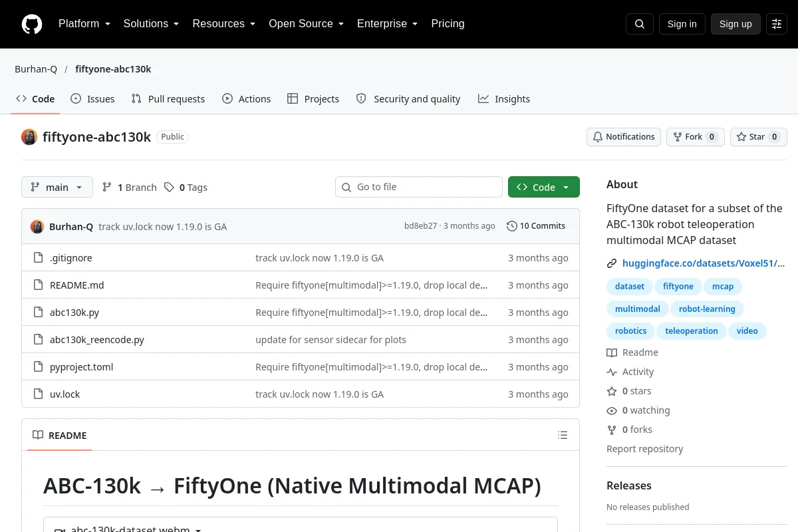Open the main branch selector

point(57,187)
